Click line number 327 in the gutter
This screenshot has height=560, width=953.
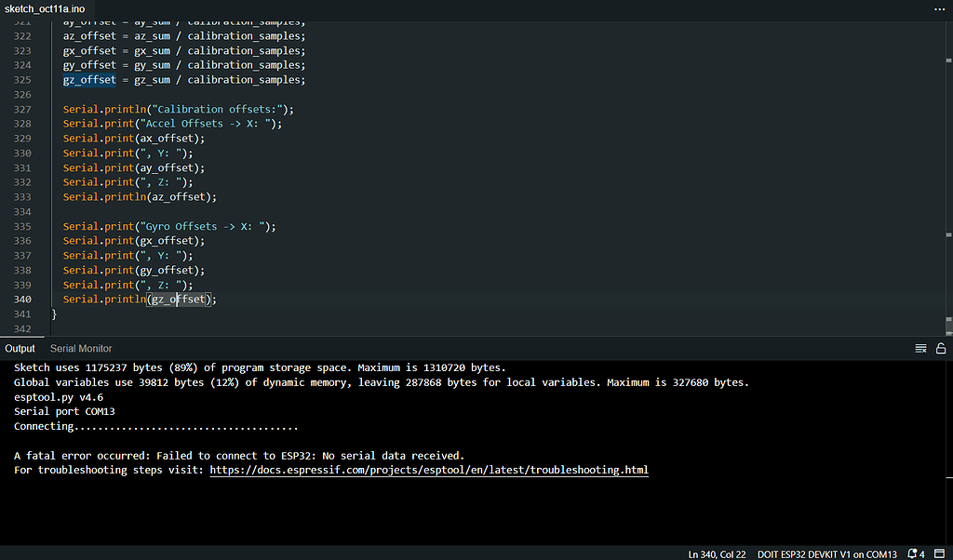22,110
